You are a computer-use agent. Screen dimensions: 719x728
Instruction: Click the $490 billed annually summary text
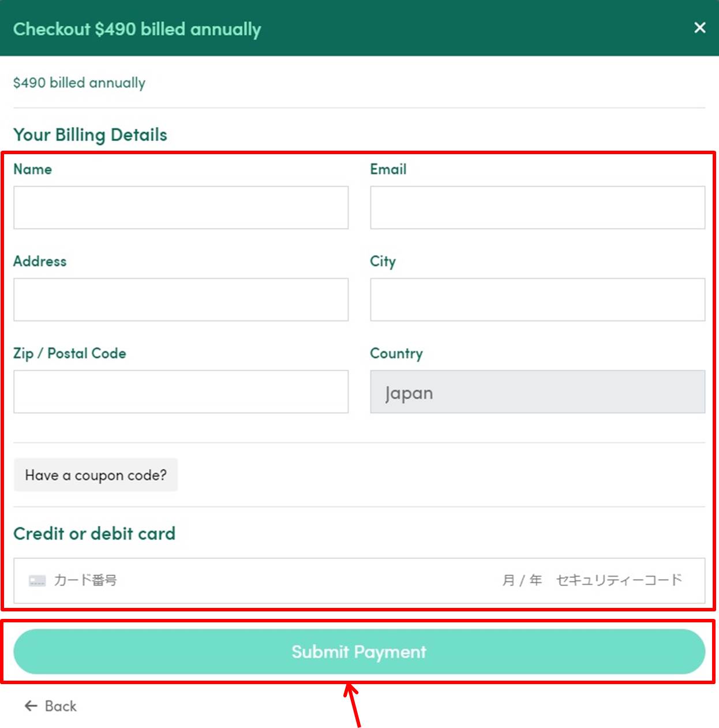point(79,83)
